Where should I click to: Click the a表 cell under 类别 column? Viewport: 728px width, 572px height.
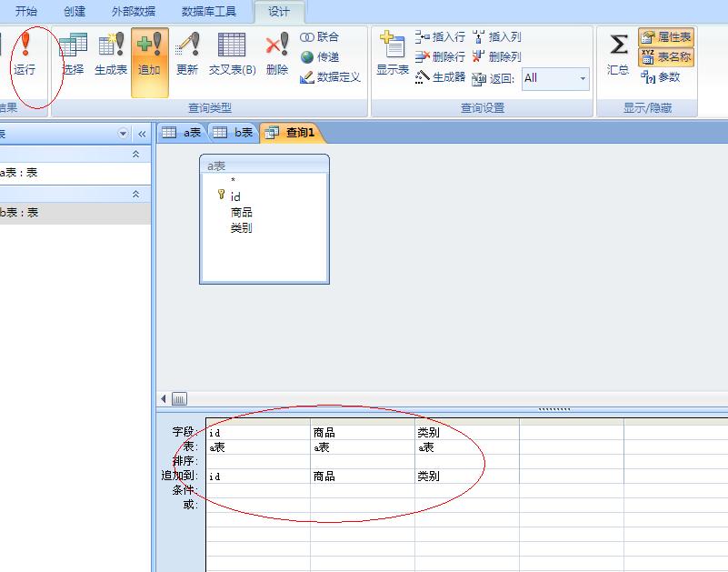467,447
